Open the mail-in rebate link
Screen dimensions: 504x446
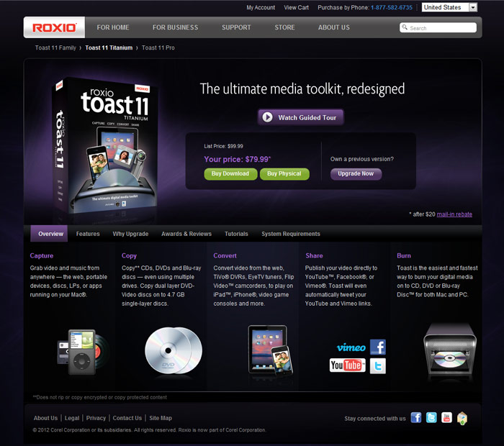[x=454, y=214]
